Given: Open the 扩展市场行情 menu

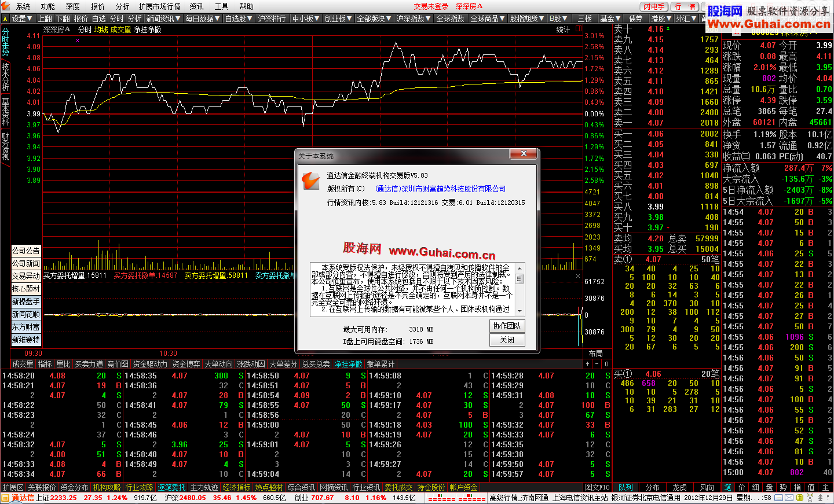Looking at the screenshot, I should [159, 6].
